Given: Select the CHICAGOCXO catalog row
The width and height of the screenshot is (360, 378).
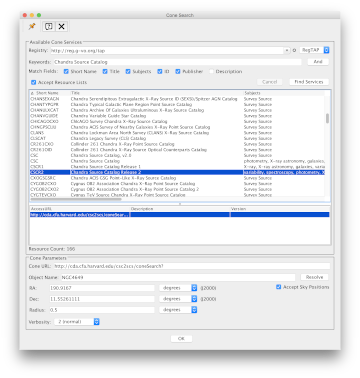Looking at the screenshot, I should tap(177, 122).
